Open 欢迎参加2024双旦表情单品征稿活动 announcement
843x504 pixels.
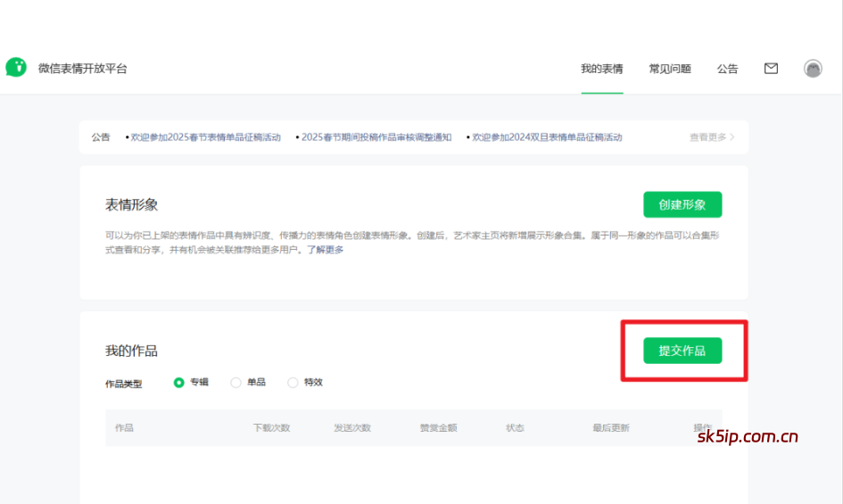click(547, 137)
